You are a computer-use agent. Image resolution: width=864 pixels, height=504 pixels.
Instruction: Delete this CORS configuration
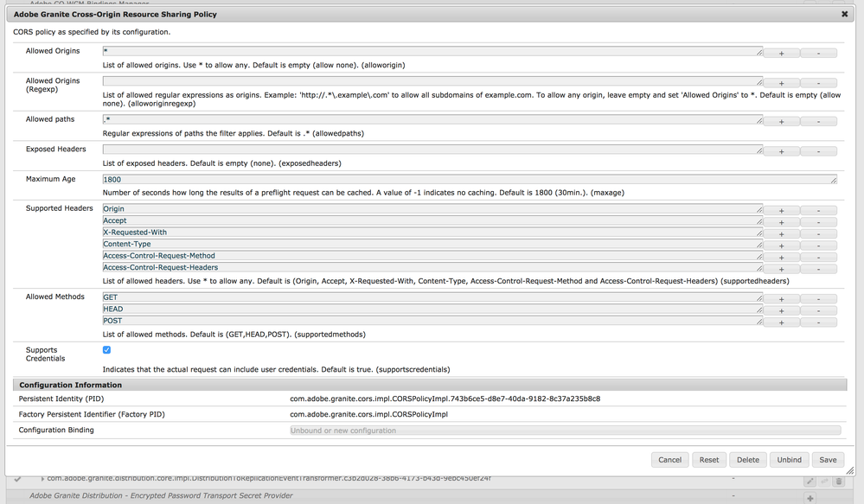pyautogui.click(x=747, y=460)
